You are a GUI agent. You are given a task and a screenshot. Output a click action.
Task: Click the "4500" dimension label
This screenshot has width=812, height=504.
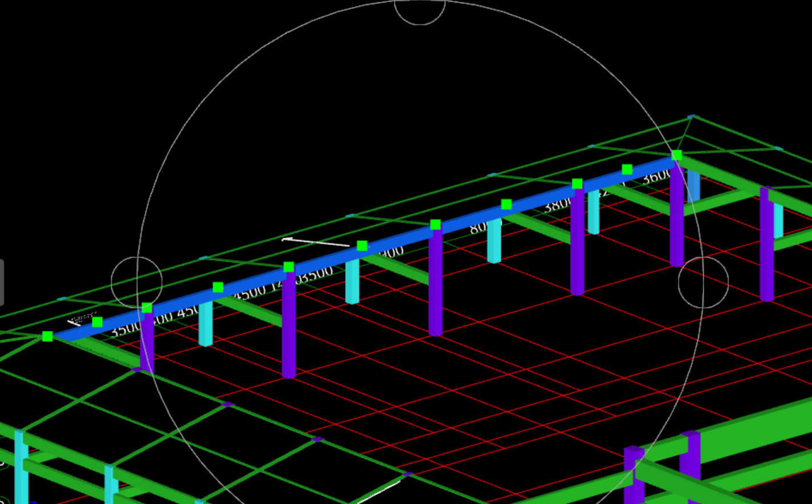250,293
